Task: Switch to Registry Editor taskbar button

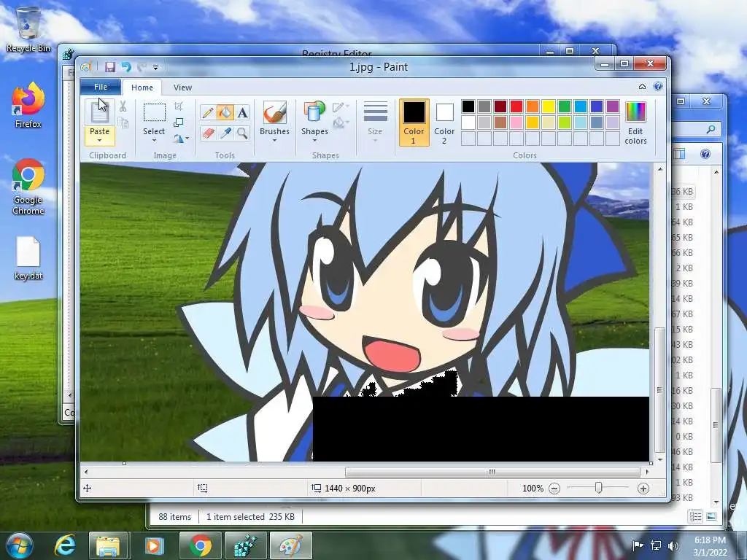Action: pyautogui.click(x=244, y=545)
